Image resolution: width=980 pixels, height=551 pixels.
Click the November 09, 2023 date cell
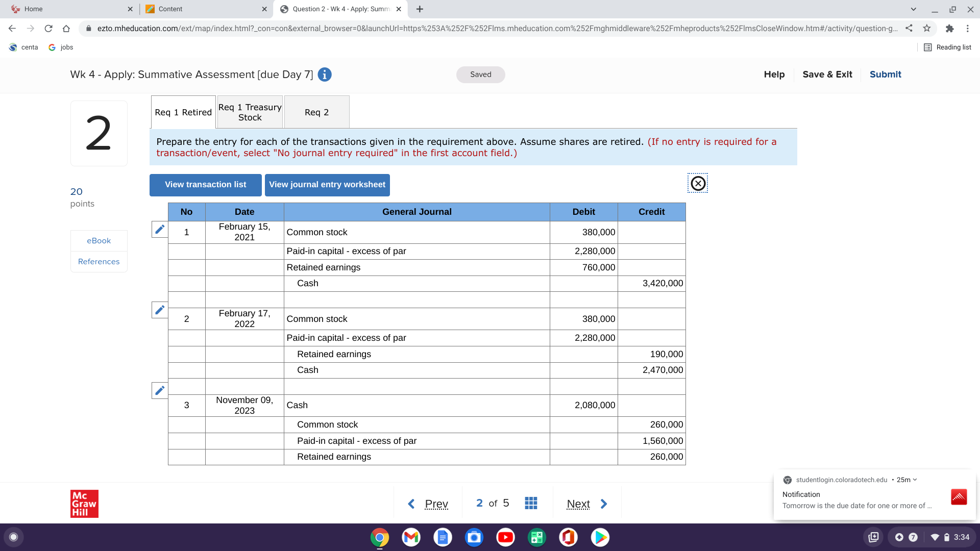click(x=244, y=406)
